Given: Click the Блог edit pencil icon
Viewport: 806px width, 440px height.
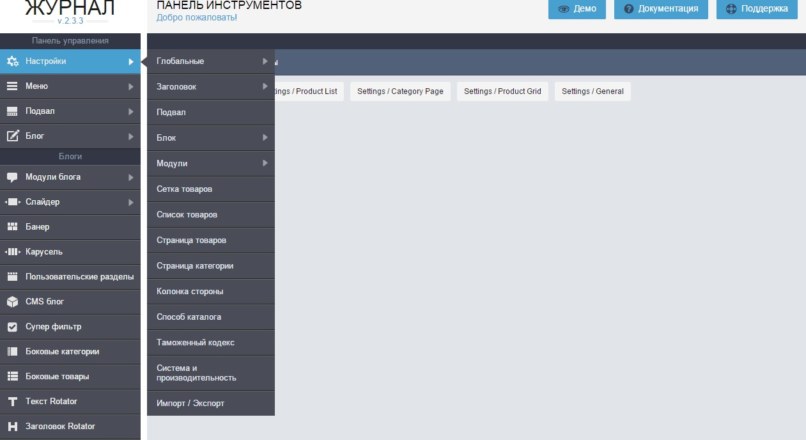Looking at the screenshot, I should click(x=12, y=136).
